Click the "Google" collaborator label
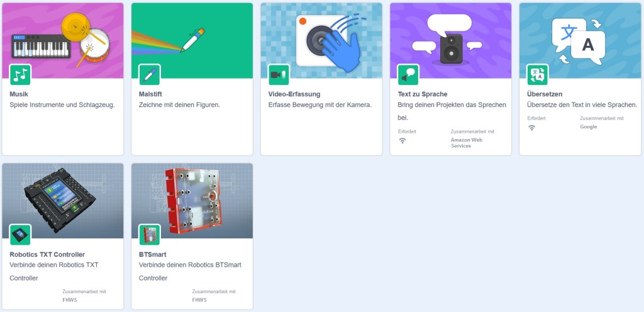This screenshot has height=312, width=644. [589, 127]
